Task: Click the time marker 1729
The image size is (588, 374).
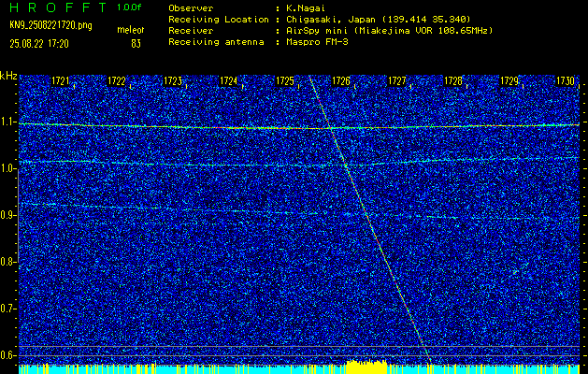Action: click(x=509, y=81)
